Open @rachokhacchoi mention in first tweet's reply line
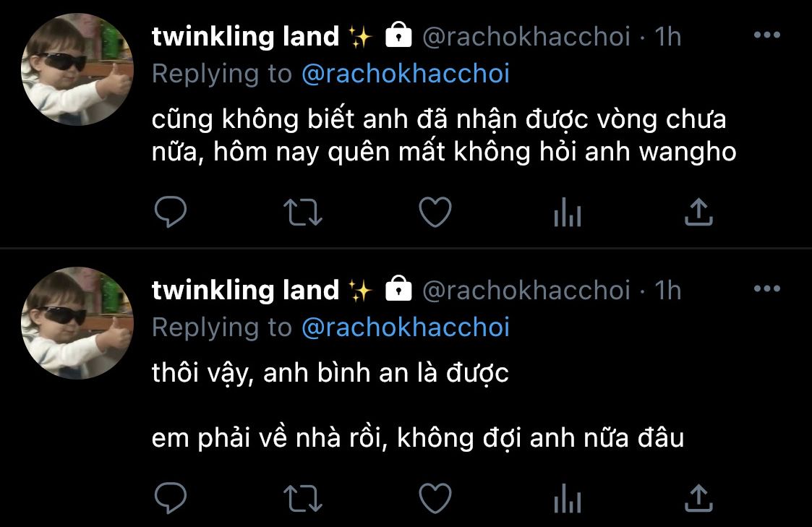This screenshot has height=527, width=812. coord(406,74)
